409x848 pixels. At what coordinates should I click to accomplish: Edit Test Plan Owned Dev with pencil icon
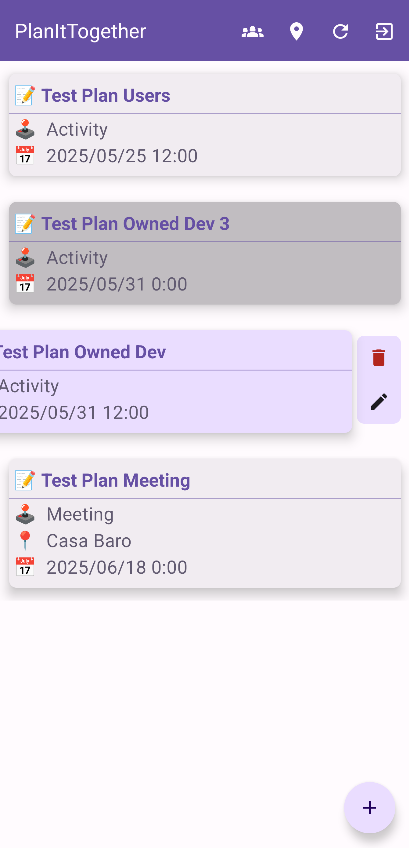click(x=379, y=401)
